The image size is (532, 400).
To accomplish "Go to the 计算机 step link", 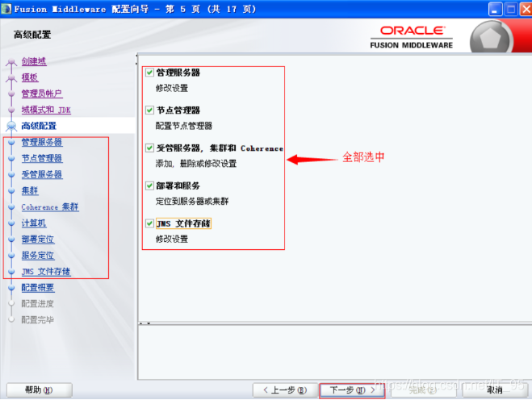I will pyautogui.click(x=34, y=223).
